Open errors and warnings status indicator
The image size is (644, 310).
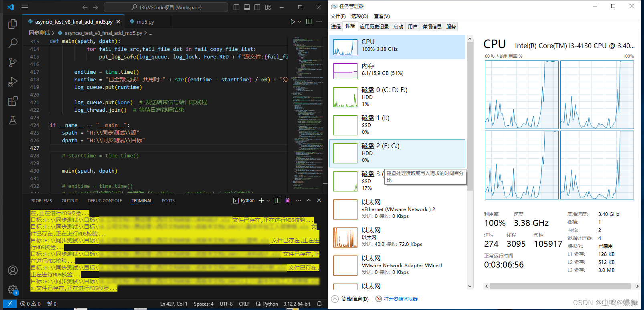[x=30, y=304]
